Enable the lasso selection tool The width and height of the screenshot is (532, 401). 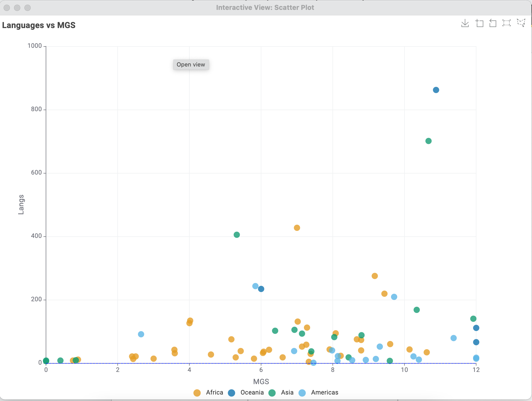pos(521,23)
